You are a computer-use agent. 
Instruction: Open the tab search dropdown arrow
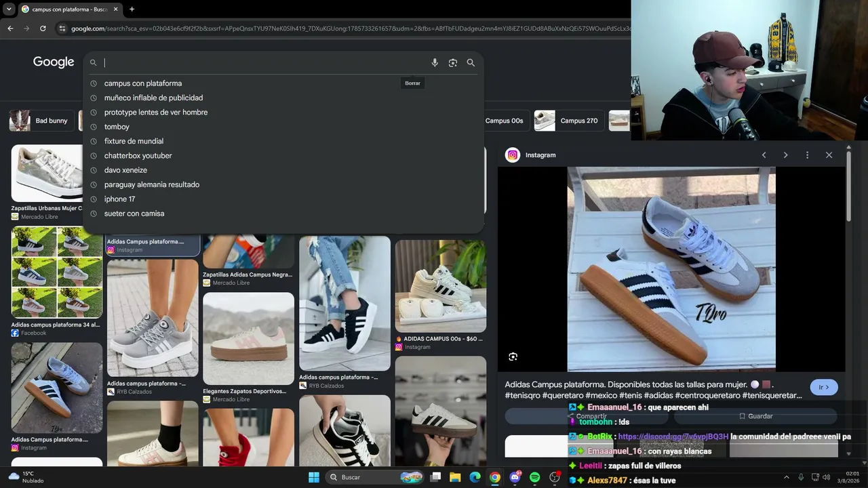pos(8,9)
